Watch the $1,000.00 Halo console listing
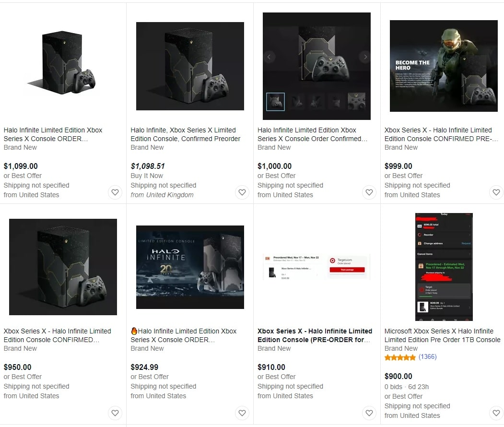 click(x=369, y=192)
